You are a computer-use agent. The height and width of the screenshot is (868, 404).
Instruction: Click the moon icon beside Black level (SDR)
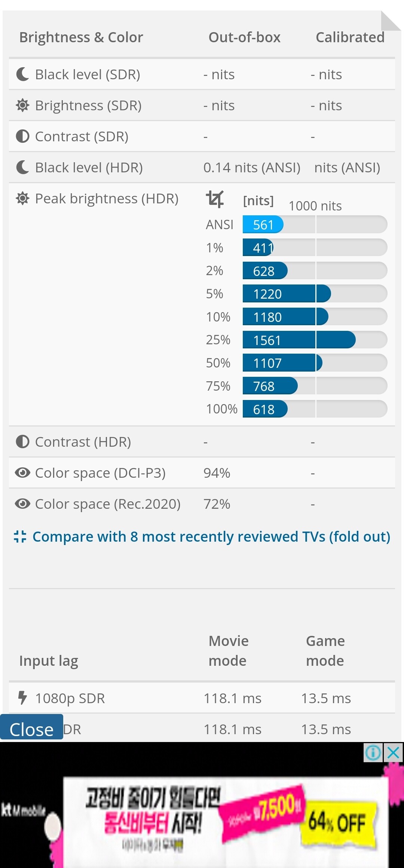(x=23, y=74)
